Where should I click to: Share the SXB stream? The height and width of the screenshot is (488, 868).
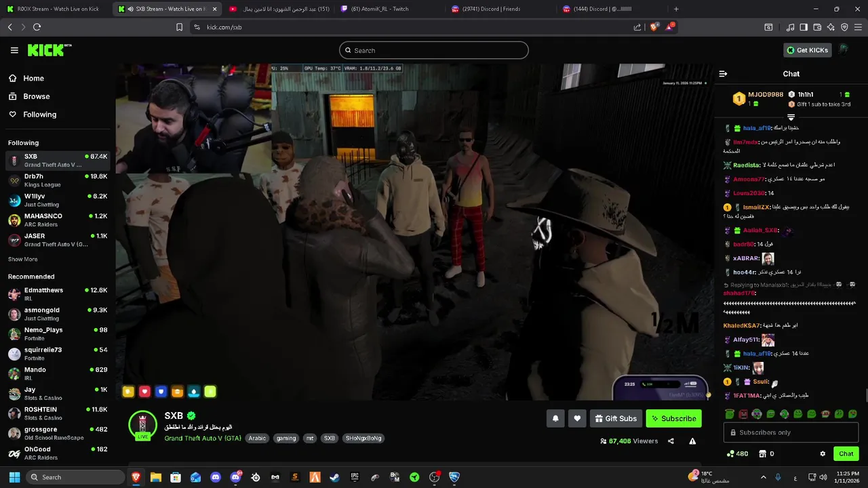click(671, 441)
